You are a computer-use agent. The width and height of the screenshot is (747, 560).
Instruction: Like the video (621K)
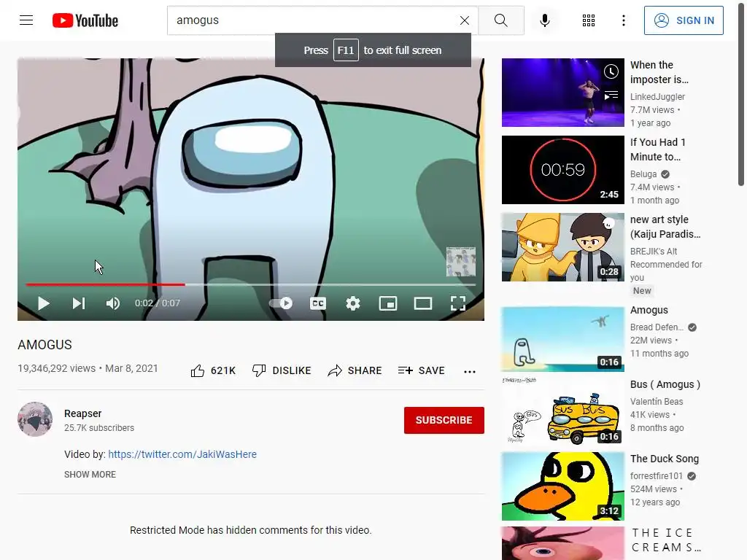coord(213,370)
